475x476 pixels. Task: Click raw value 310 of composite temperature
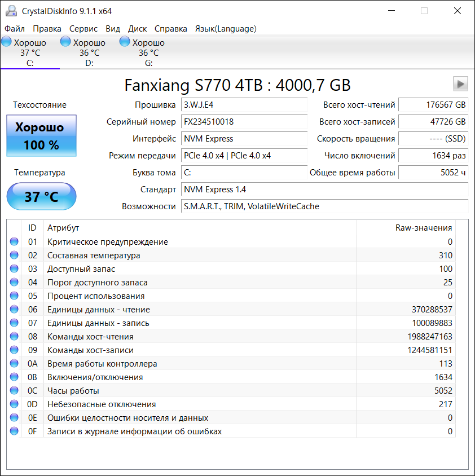tap(446, 255)
